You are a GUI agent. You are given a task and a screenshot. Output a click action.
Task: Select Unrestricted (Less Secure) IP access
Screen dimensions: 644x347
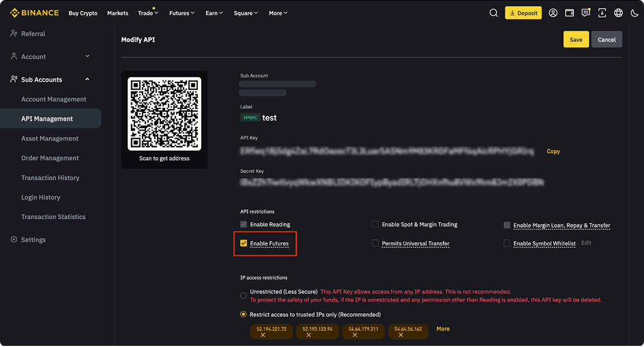point(243,295)
